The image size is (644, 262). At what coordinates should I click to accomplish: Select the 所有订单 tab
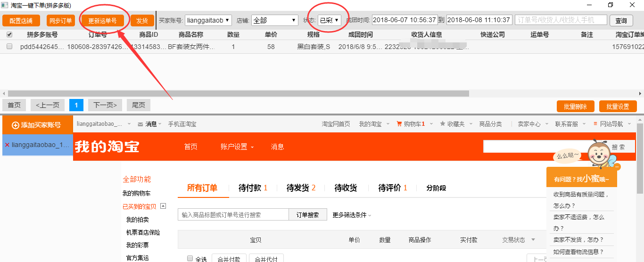tap(202, 188)
